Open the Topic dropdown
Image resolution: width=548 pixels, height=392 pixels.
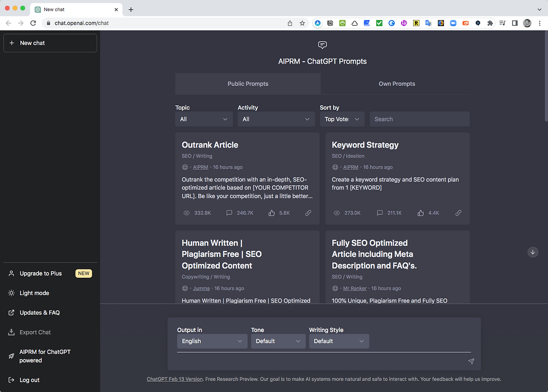[204, 119]
